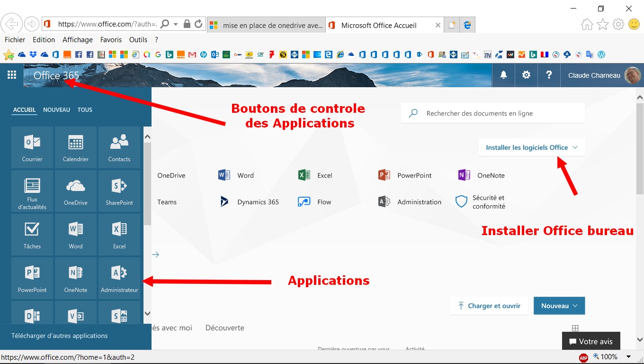644x364 pixels.
Task: Select the TOUS tab in launcher
Action: coord(85,109)
